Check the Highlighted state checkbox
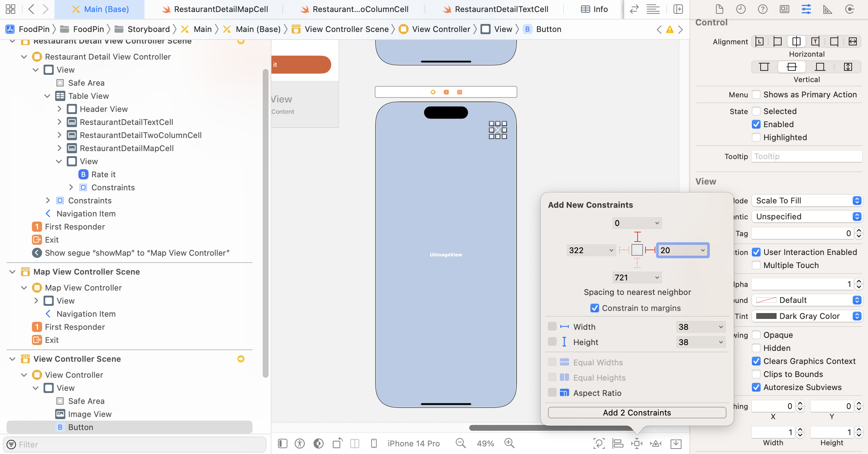Image resolution: width=868 pixels, height=454 pixels. (757, 137)
